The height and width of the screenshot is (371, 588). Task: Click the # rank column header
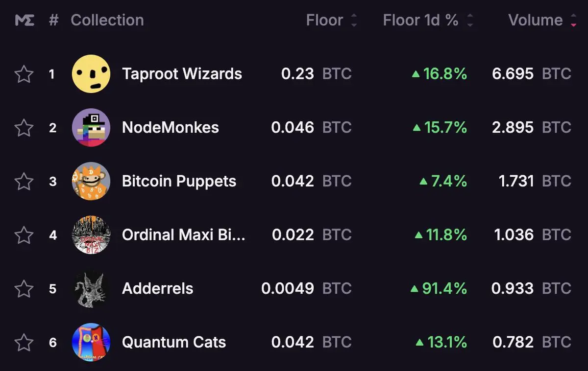pyautogui.click(x=54, y=21)
